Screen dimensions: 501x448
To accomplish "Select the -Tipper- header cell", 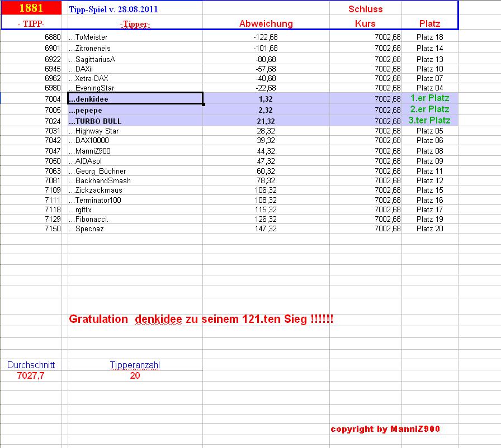I will (x=134, y=23).
